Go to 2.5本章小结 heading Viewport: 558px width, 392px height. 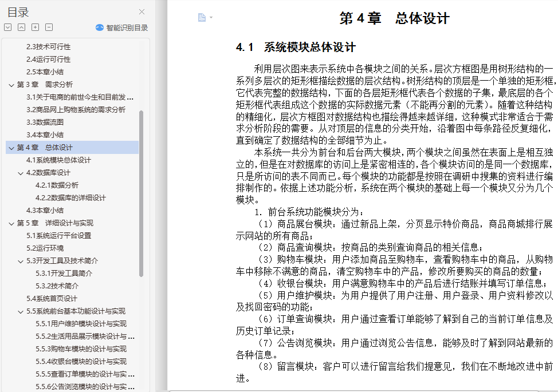[45, 72]
